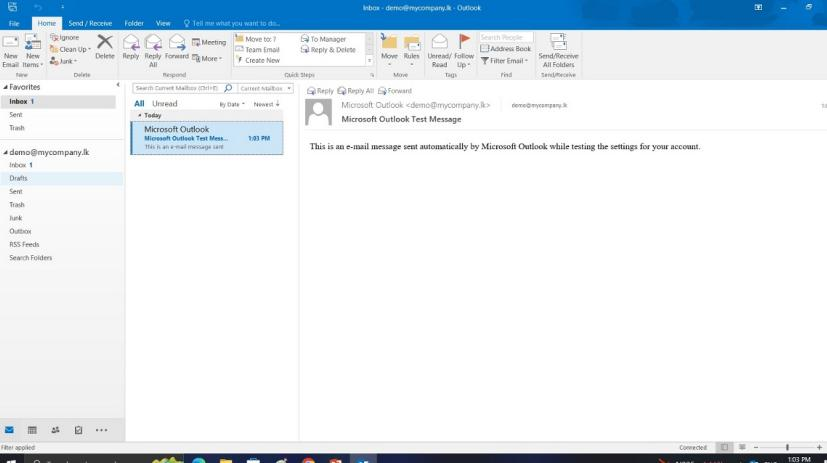This screenshot has width=827, height=463.
Task: Collapse the demo@mycompany.lk account tree
Action: pos(5,152)
